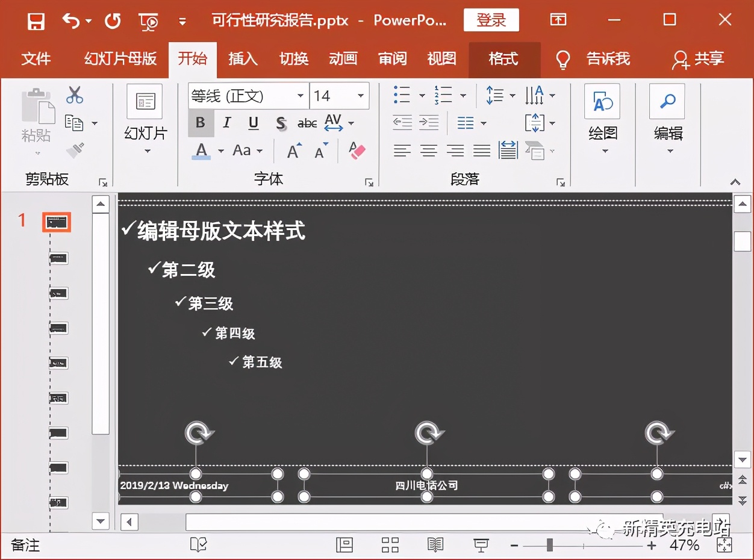Toggle italic formatting
This screenshot has height=560, width=754.
pyautogui.click(x=226, y=123)
